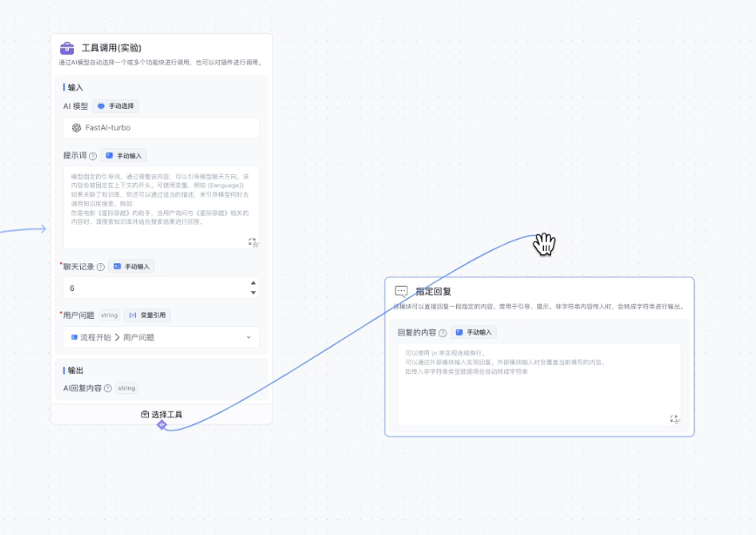Viewport: 756px width, 535px height.
Task: Switch AI 模型 input mode via 手动选择
Action: [116, 106]
